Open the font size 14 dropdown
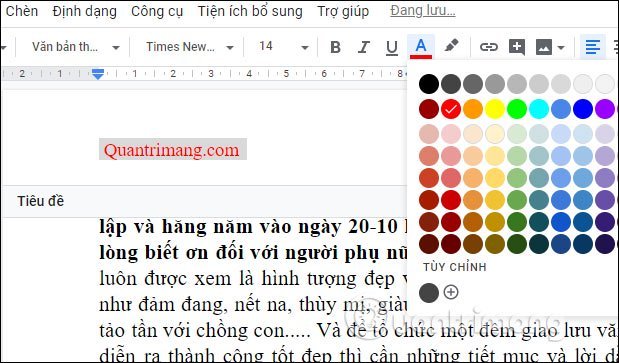The image size is (619, 363). (x=283, y=47)
